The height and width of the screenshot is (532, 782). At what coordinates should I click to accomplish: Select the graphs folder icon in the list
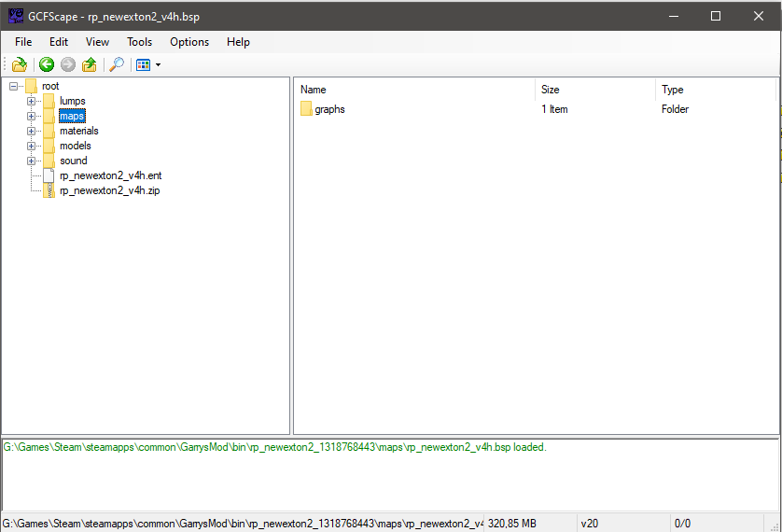pos(306,109)
